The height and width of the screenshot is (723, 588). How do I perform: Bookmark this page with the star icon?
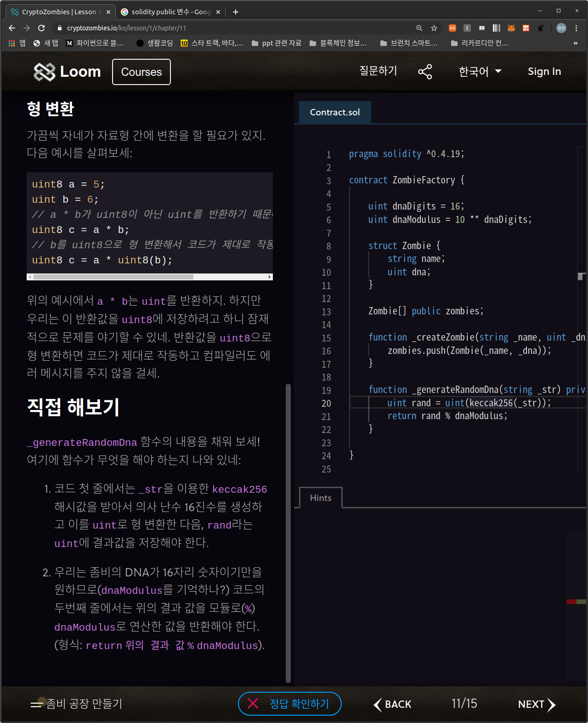click(x=434, y=28)
